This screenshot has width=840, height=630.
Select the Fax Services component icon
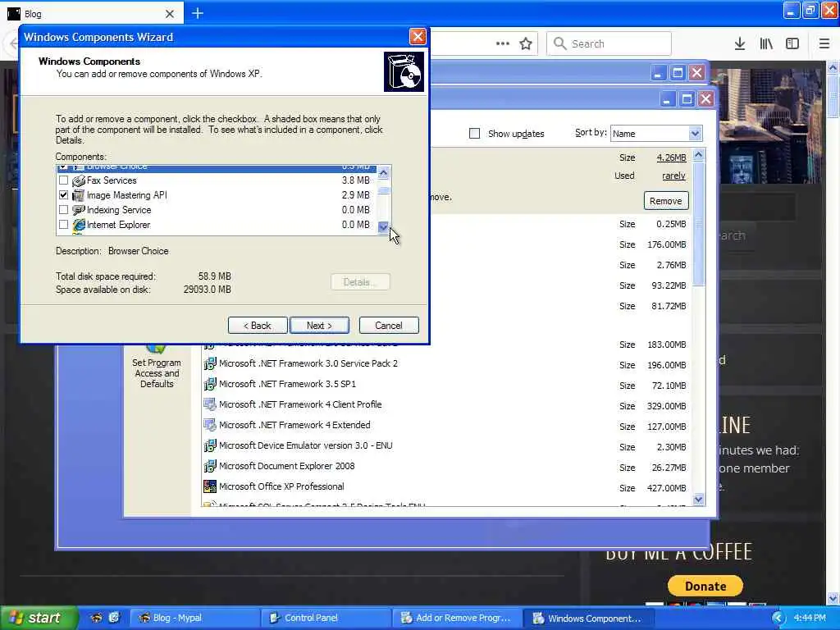[x=79, y=180]
